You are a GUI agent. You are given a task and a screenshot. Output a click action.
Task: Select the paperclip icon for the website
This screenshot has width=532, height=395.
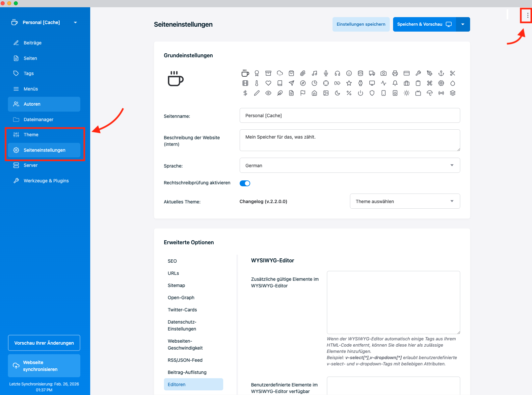[x=303, y=73]
